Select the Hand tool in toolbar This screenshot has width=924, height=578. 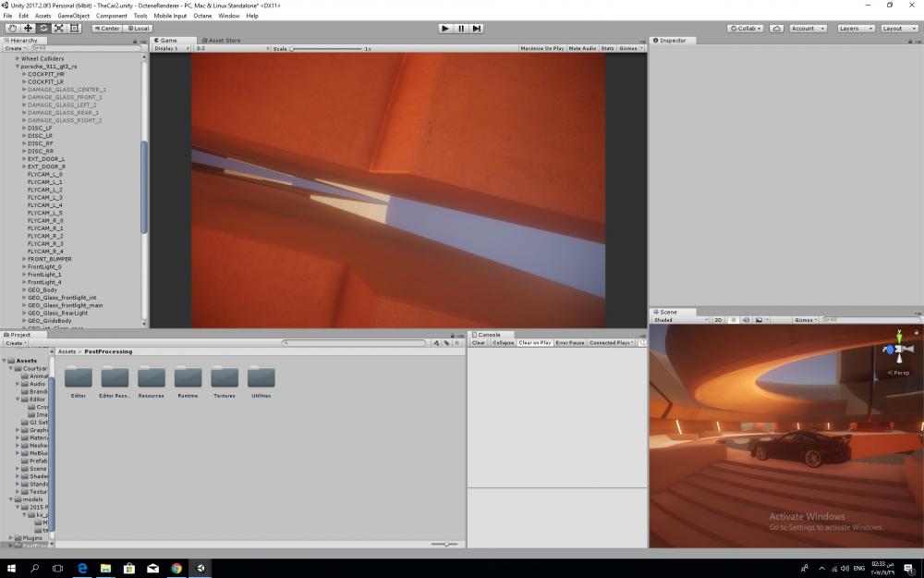pyautogui.click(x=12, y=29)
